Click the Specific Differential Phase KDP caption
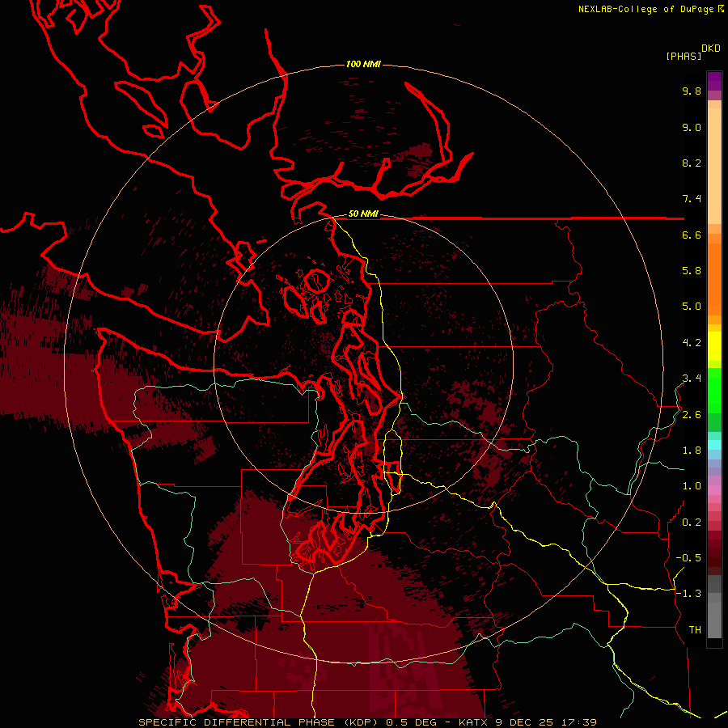 click(x=367, y=722)
